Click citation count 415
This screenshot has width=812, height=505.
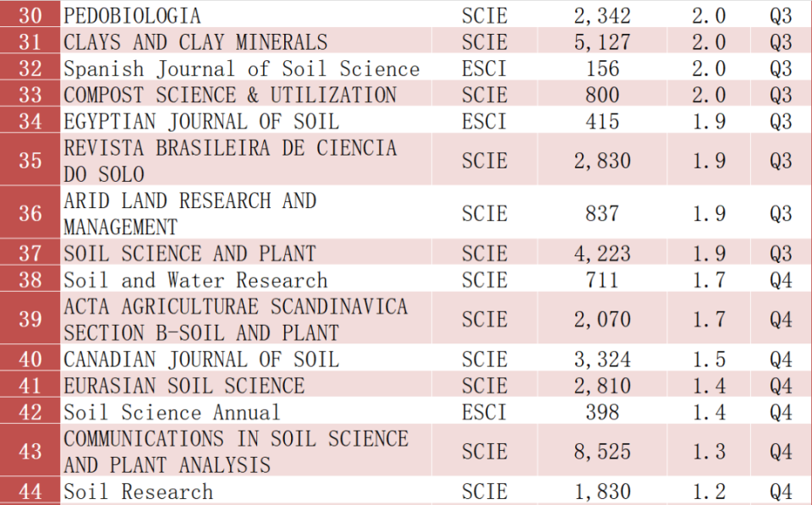pos(602,121)
